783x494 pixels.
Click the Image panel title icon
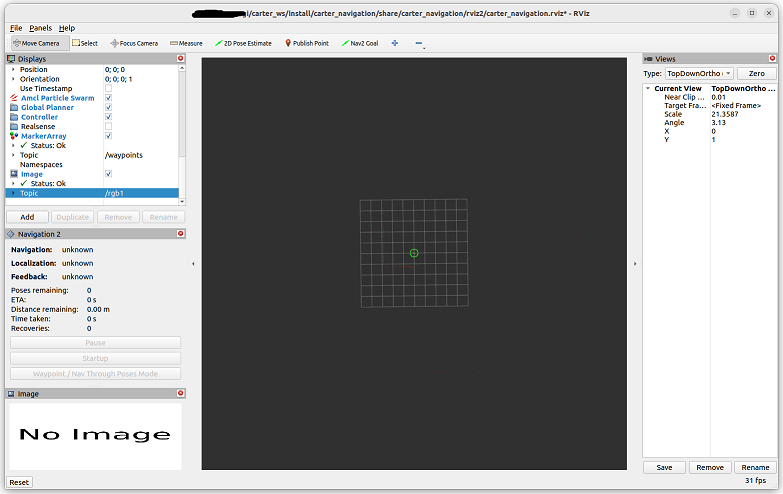(11, 394)
